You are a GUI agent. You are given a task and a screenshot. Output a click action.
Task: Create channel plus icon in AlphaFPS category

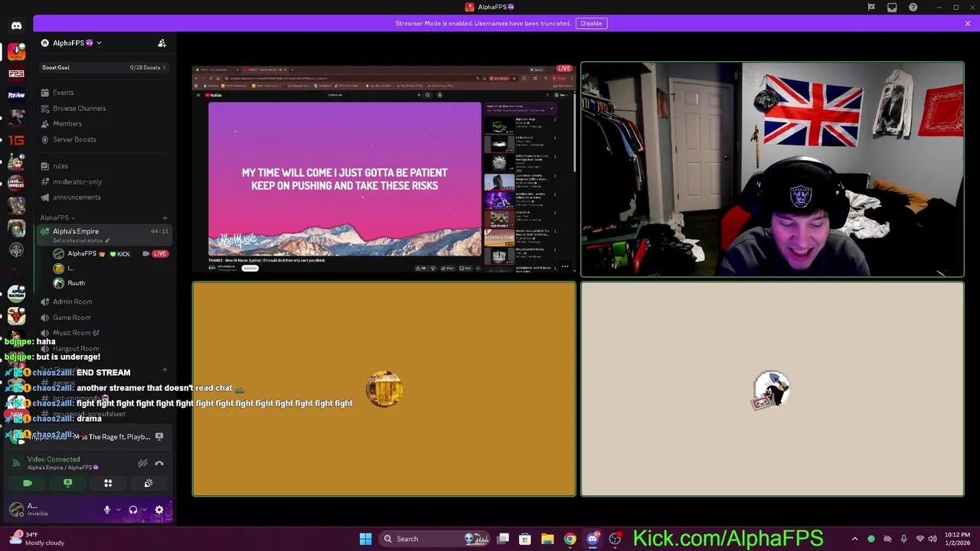point(165,218)
